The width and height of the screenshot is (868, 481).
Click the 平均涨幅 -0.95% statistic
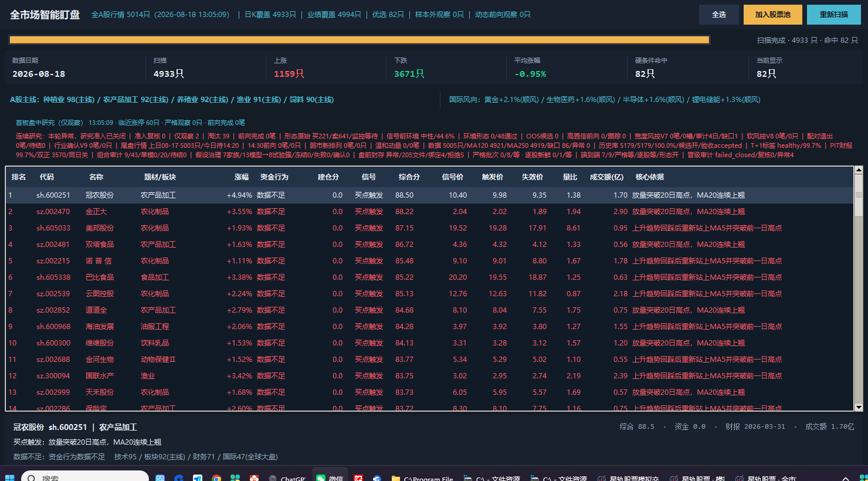(x=530, y=68)
